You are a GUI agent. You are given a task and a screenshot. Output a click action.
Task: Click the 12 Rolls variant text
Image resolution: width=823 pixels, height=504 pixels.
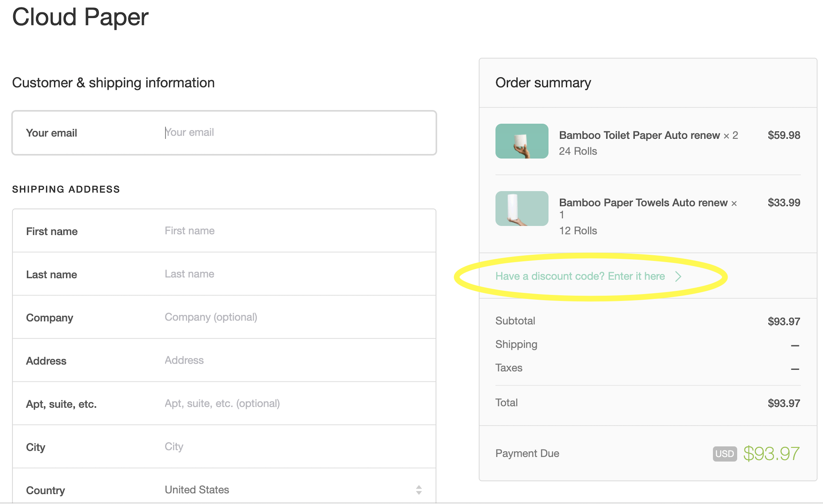click(x=578, y=231)
